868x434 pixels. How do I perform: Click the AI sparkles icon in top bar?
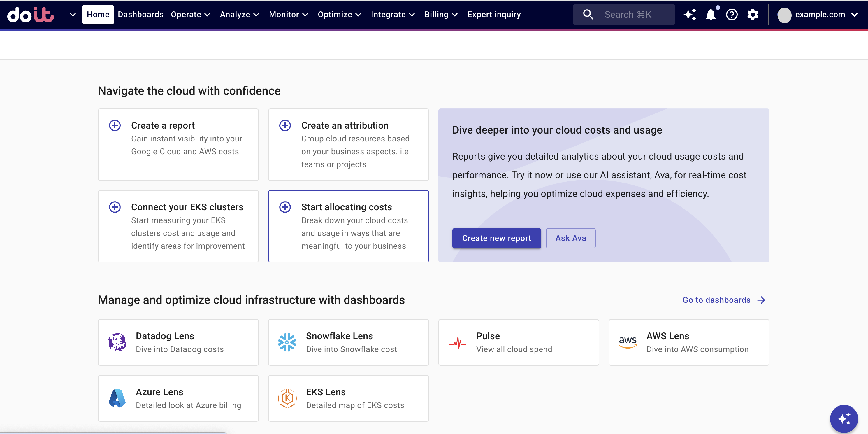[x=690, y=15]
